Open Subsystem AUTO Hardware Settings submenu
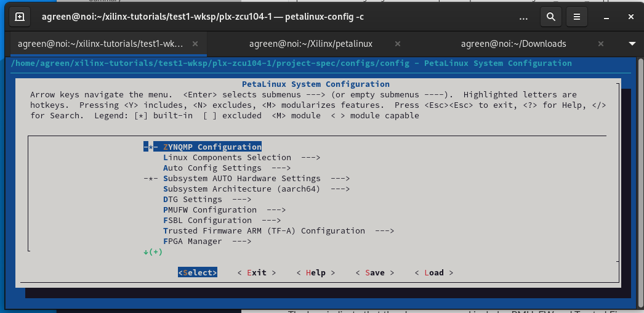The image size is (644, 313). click(246, 178)
